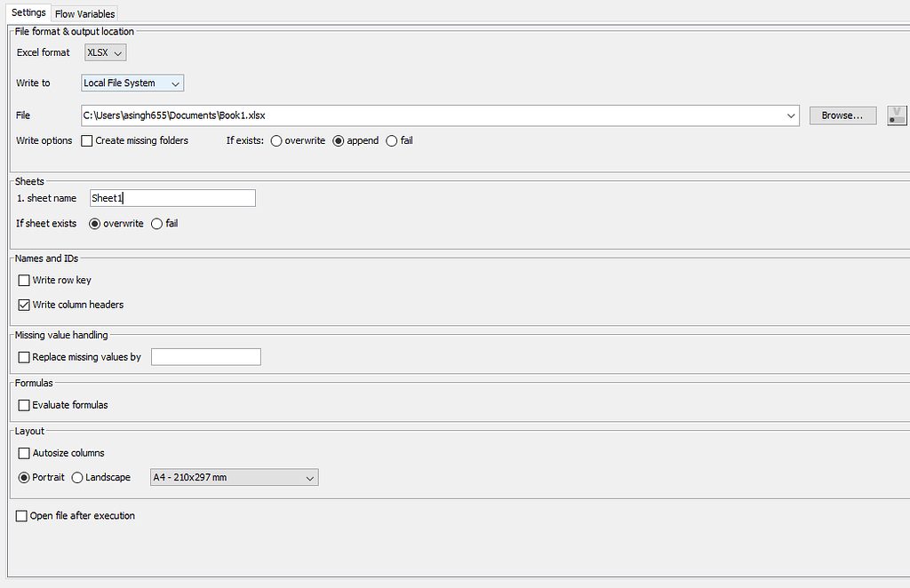Uncheck Write column headers
This screenshot has height=588, width=910.
[x=24, y=305]
